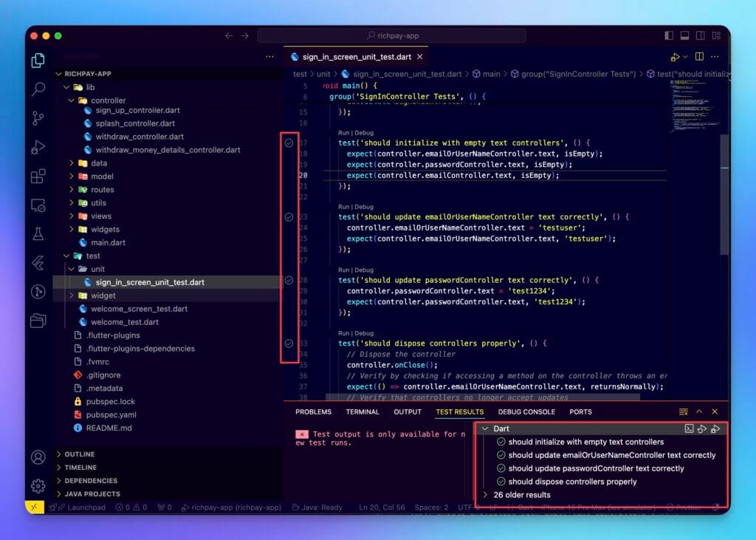The image size is (756, 540).
Task: Open the Search view in activity bar
Action: click(38, 89)
